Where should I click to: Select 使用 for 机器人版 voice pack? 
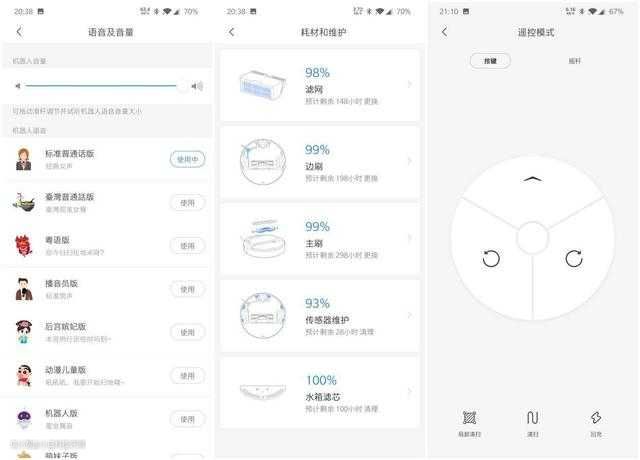point(187,419)
